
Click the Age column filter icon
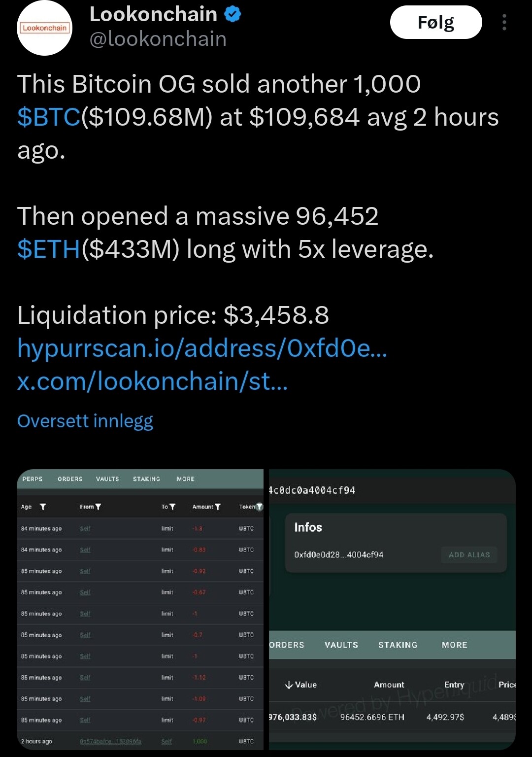43,507
